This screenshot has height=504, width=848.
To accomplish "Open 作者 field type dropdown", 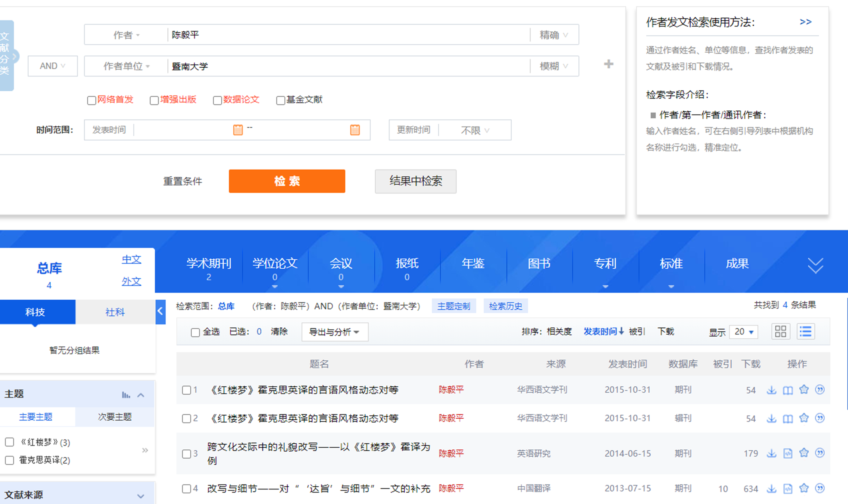I will coord(126,35).
